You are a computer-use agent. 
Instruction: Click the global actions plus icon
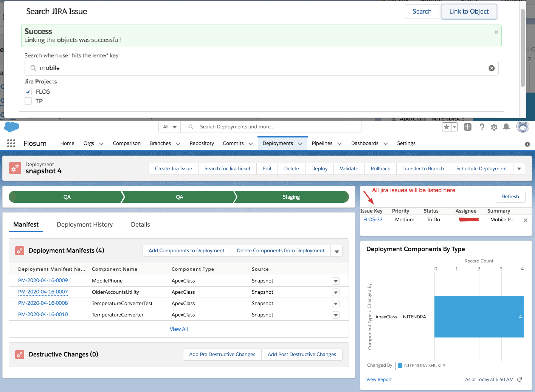[468, 127]
